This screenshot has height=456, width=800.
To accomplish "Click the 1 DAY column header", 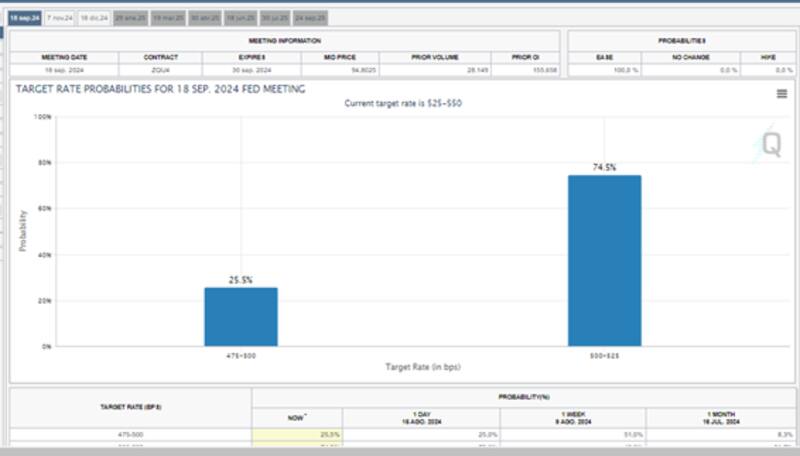I will 420,416.
